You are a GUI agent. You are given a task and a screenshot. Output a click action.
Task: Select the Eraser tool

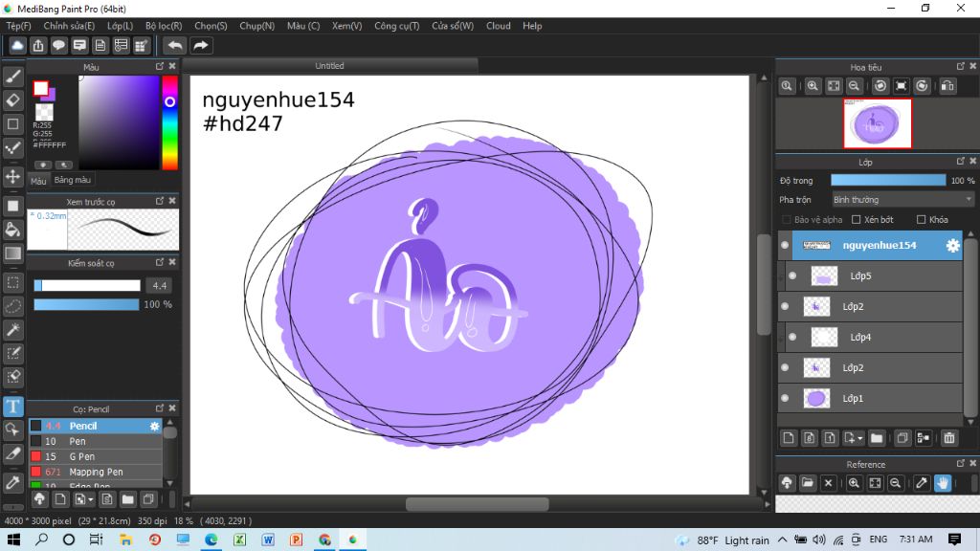pyautogui.click(x=13, y=99)
